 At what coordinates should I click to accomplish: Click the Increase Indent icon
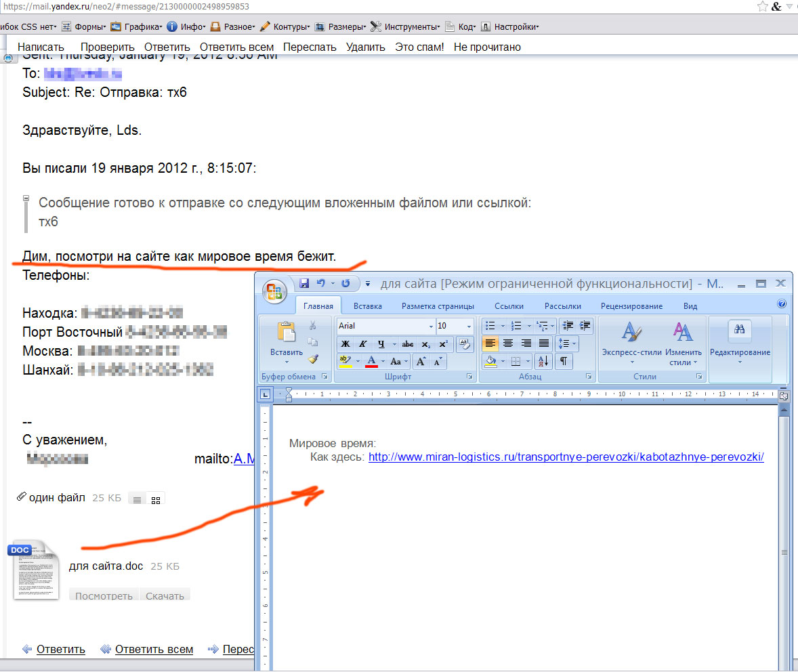585,326
